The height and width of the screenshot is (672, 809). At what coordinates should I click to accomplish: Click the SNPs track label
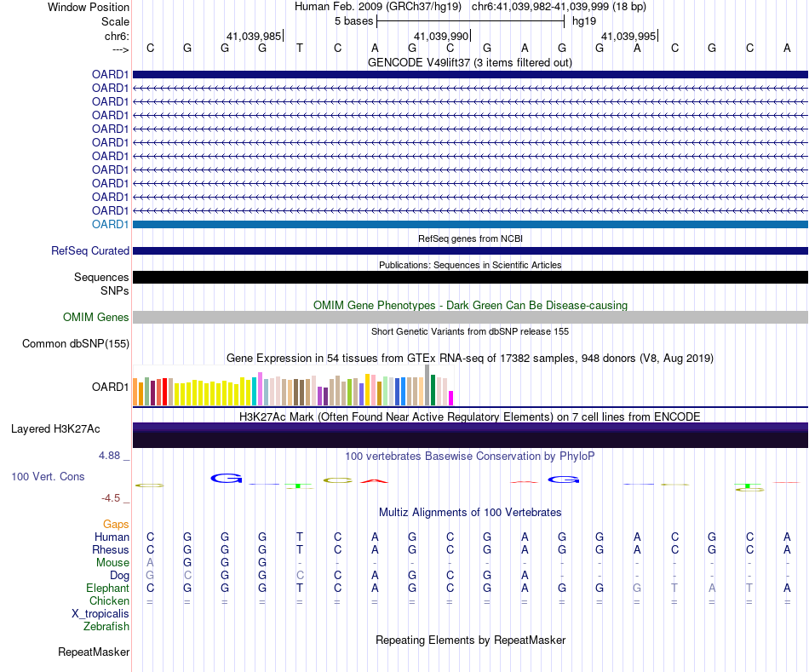pyautogui.click(x=115, y=290)
